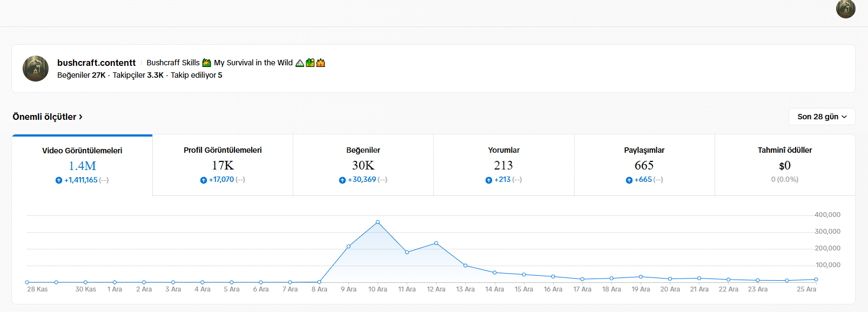Select the Video Görüntülemeleri metric tab

tap(82, 165)
